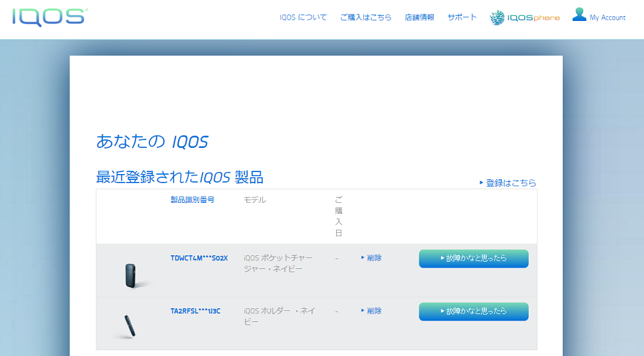
Task: Go to My Account text link
Action: coord(607,18)
